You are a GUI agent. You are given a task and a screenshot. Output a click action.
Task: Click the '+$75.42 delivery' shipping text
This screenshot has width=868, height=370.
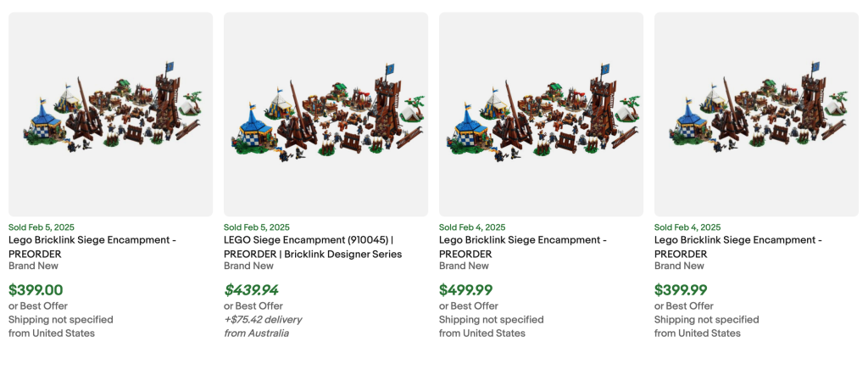pos(263,320)
